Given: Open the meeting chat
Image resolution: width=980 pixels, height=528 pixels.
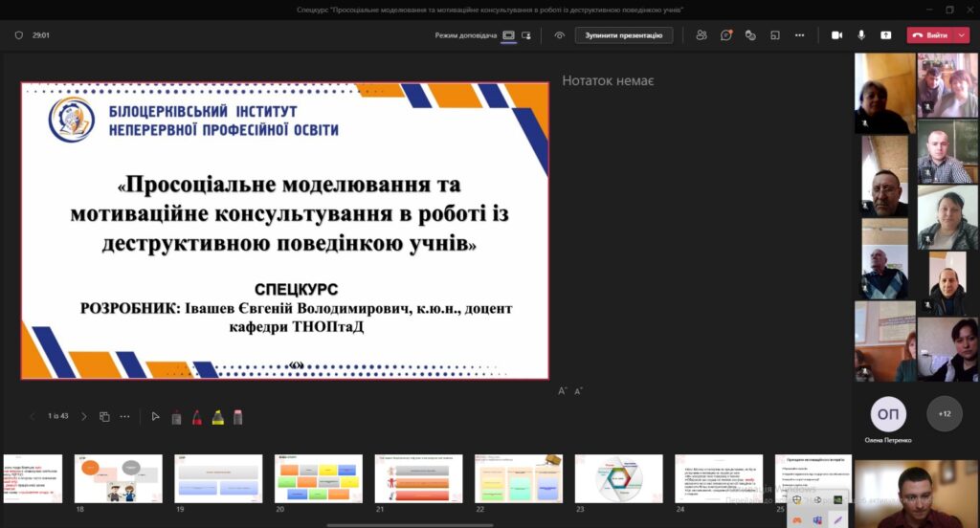Looking at the screenshot, I should [726, 35].
